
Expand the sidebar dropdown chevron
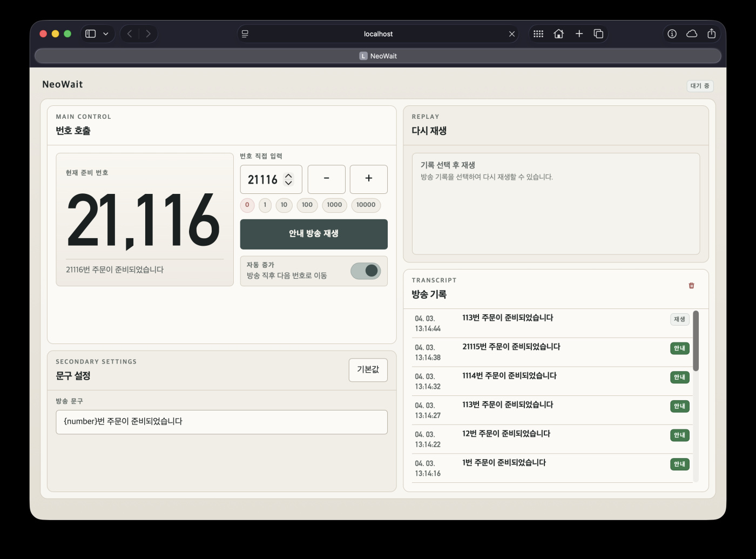click(106, 33)
